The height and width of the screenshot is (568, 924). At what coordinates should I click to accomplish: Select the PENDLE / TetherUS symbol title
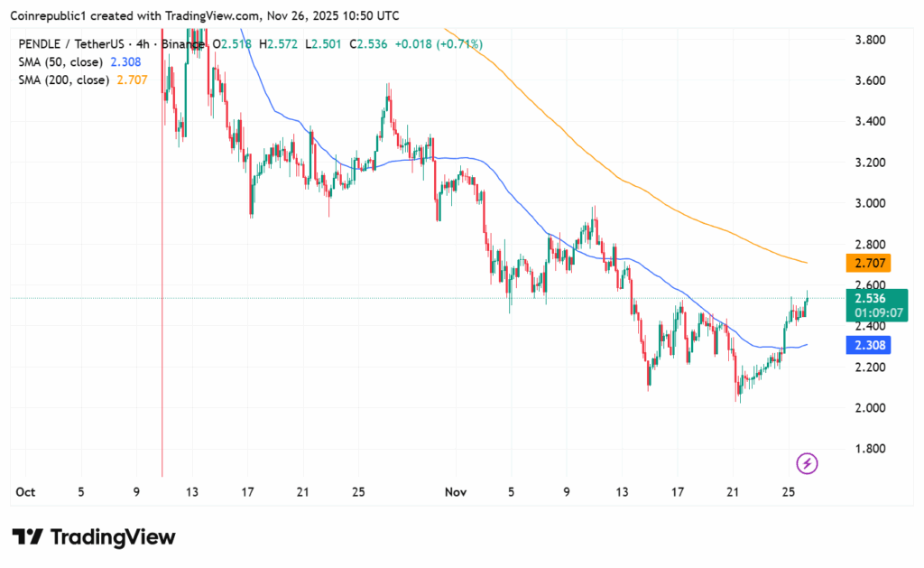click(70, 43)
